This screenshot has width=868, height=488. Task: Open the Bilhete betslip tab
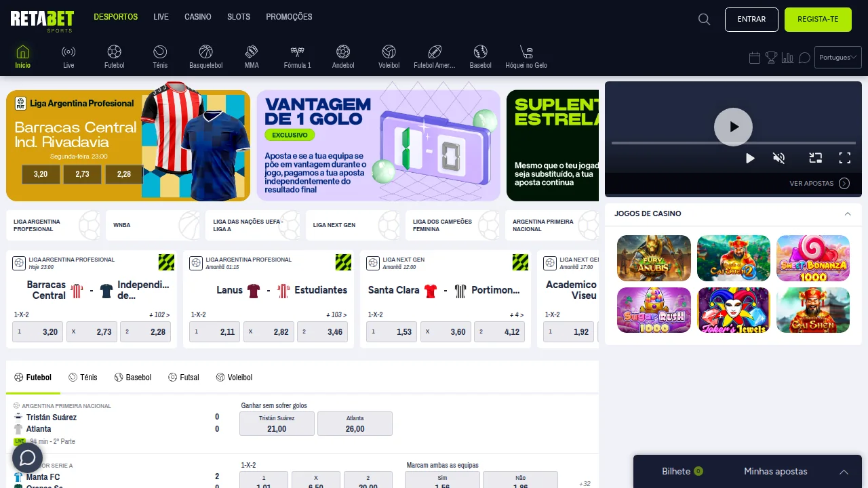pos(682,471)
